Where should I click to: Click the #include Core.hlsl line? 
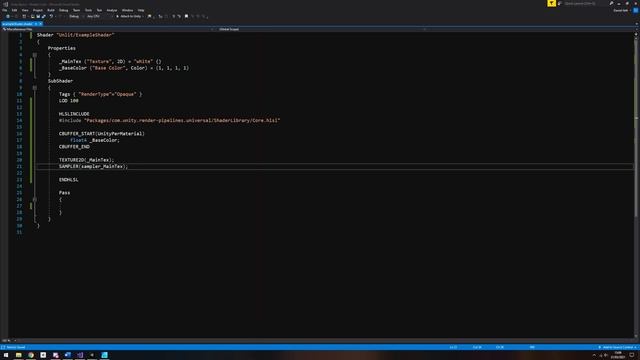169,120
